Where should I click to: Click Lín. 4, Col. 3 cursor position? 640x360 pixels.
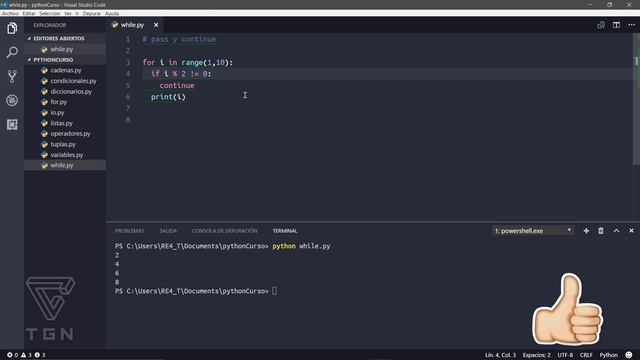click(x=500, y=355)
